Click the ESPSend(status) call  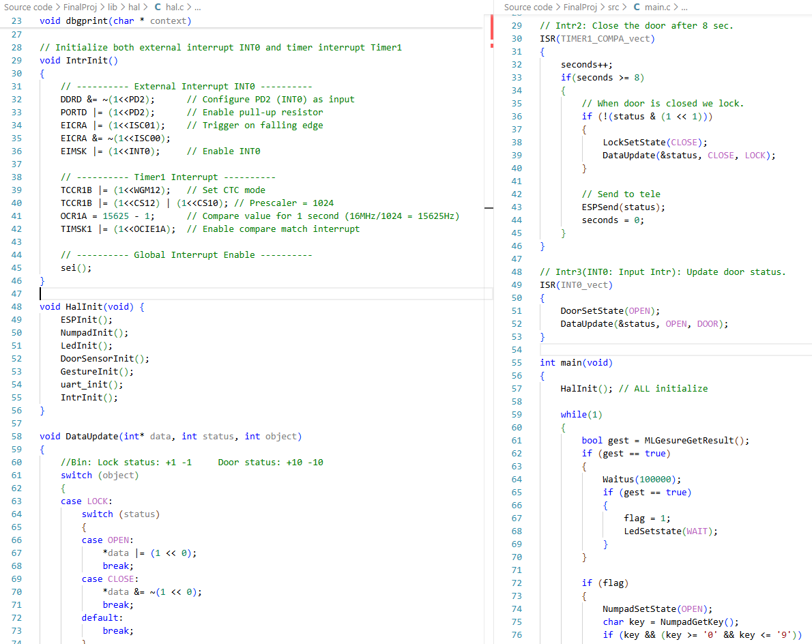tap(623, 207)
